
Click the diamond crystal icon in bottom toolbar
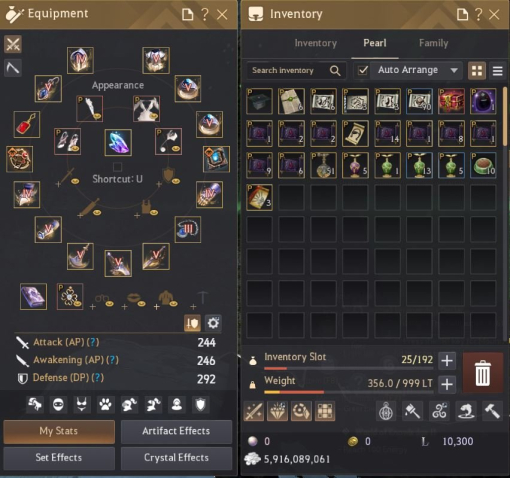[277, 411]
